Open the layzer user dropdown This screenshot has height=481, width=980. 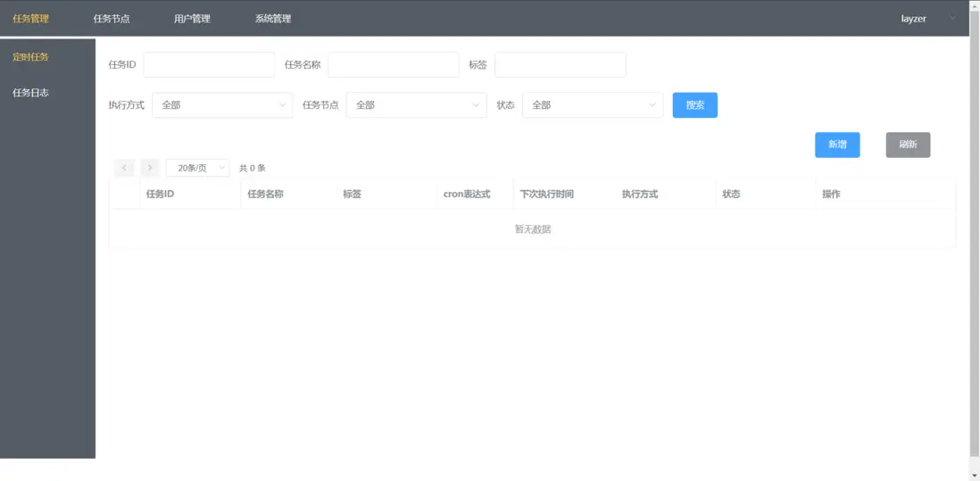914,19
